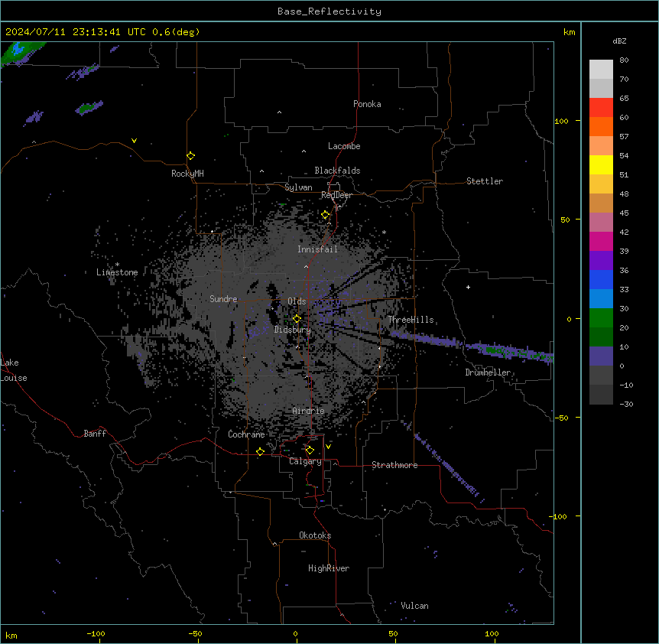Click the yellow diamond marker below RedDeer
Viewport: 659px width, 644px height.
point(326,215)
